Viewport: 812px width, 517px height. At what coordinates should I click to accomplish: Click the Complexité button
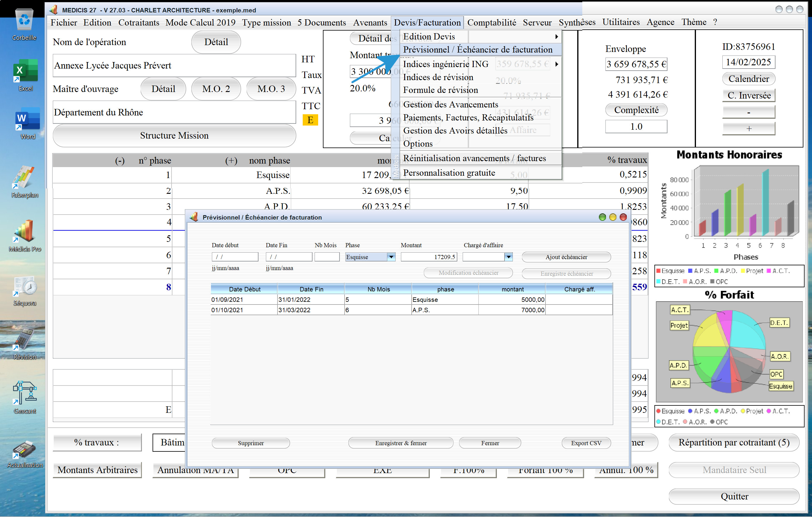click(x=636, y=110)
